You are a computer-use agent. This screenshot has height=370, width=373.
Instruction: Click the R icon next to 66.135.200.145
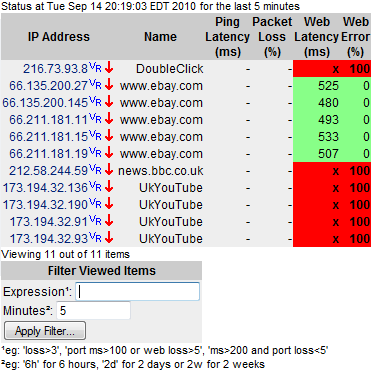[x=98, y=102]
